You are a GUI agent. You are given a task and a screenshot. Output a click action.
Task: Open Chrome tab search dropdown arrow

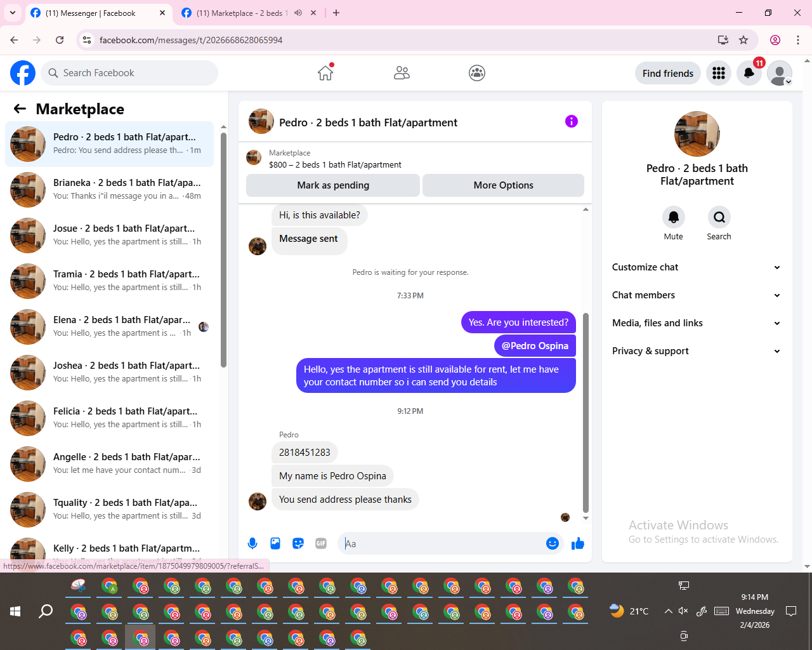(x=13, y=13)
